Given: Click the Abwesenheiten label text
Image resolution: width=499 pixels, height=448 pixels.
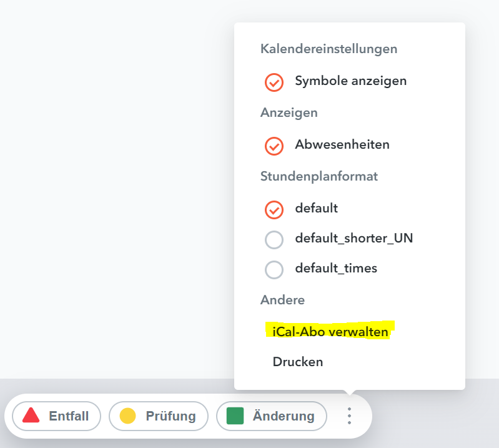Looking at the screenshot, I should [x=342, y=145].
